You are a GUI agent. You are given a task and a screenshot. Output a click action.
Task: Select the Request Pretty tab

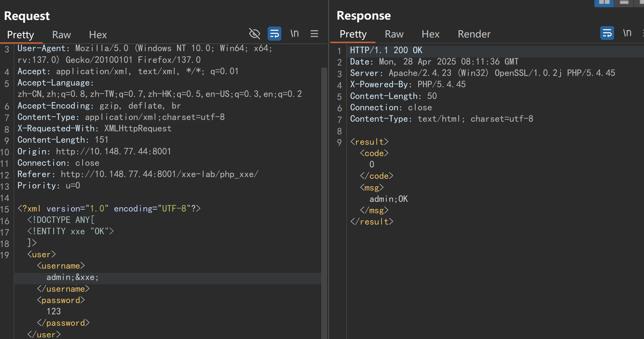20,35
